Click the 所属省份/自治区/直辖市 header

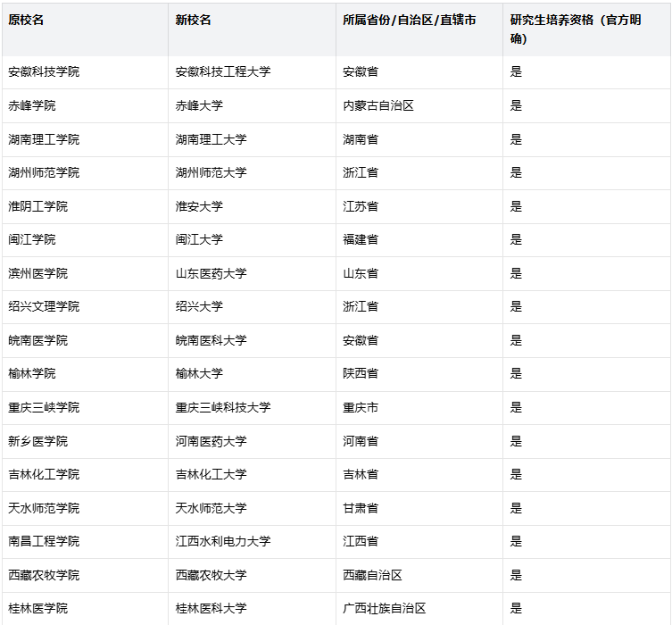(x=419, y=29)
